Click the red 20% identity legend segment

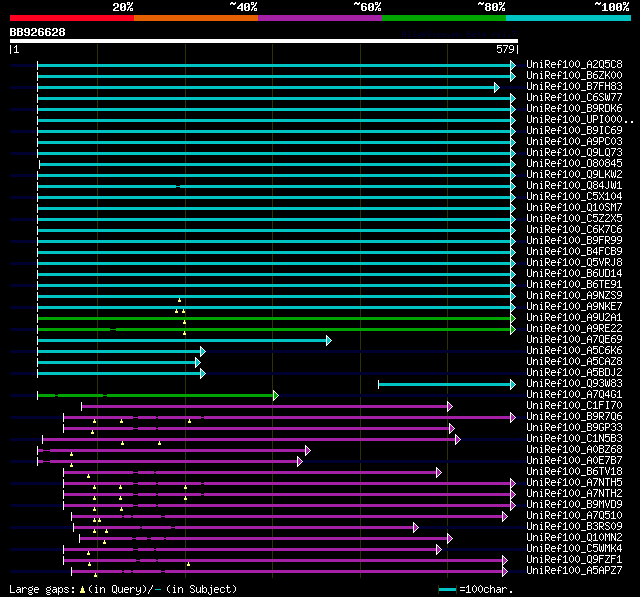[72, 18]
